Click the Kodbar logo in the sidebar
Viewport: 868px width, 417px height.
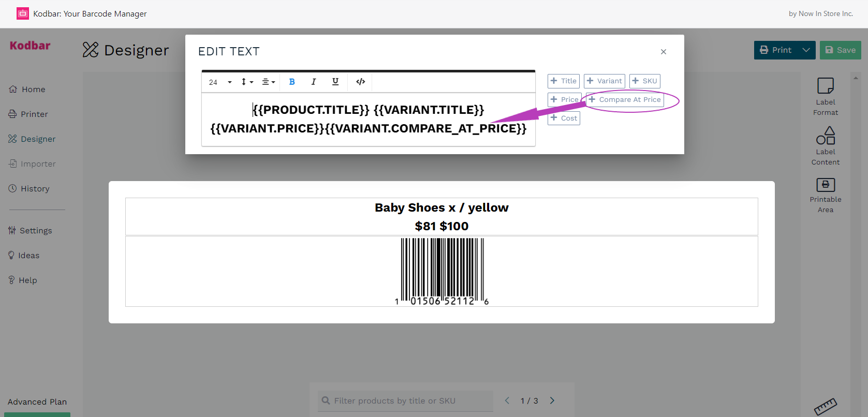[30, 46]
